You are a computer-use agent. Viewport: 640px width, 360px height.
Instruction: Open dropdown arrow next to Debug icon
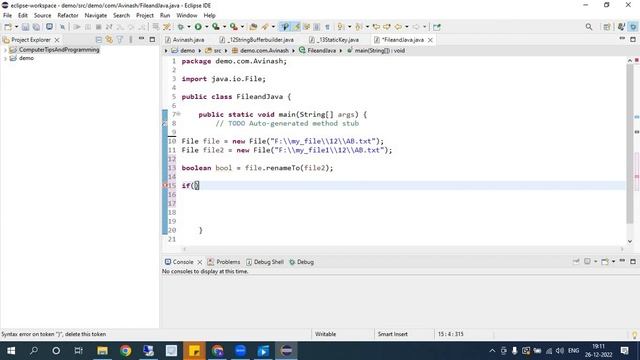(189, 27)
